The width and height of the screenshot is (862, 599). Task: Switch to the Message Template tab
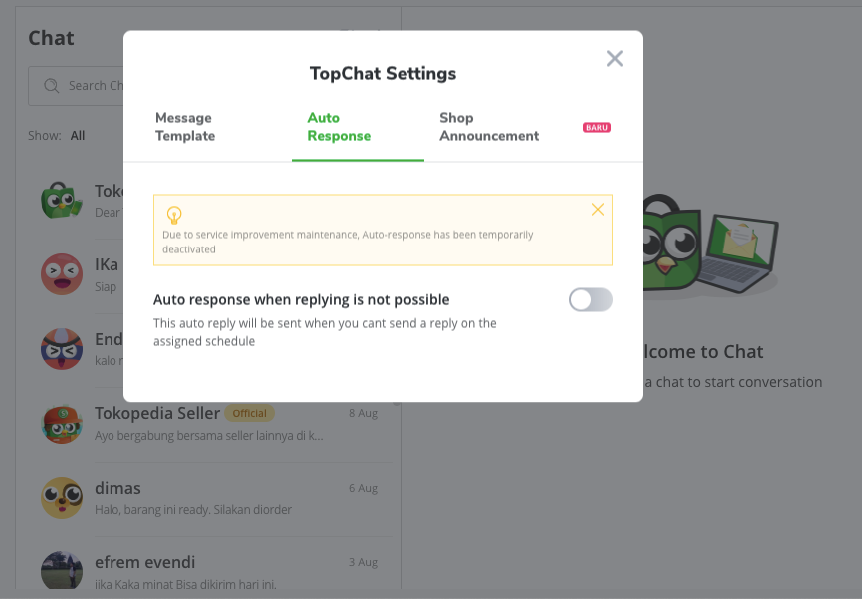[184, 127]
